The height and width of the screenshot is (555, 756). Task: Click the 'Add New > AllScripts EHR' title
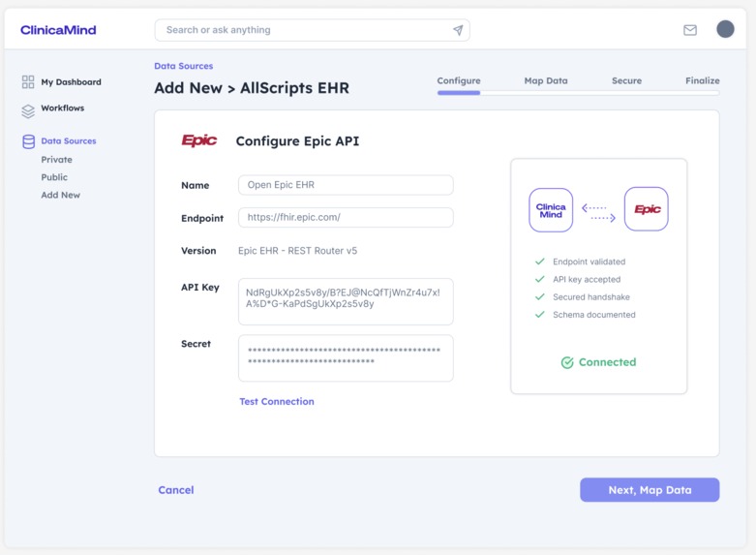(252, 88)
